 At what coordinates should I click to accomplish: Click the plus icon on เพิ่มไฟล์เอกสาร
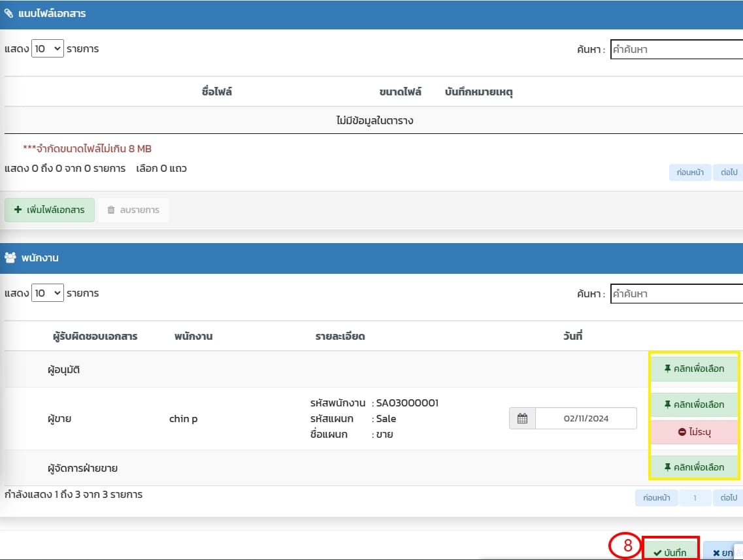(x=18, y=210)
